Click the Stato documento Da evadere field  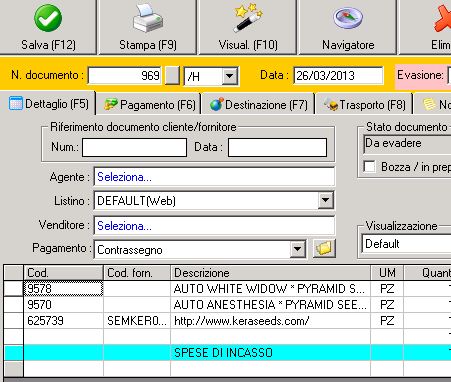pos(407,144)
